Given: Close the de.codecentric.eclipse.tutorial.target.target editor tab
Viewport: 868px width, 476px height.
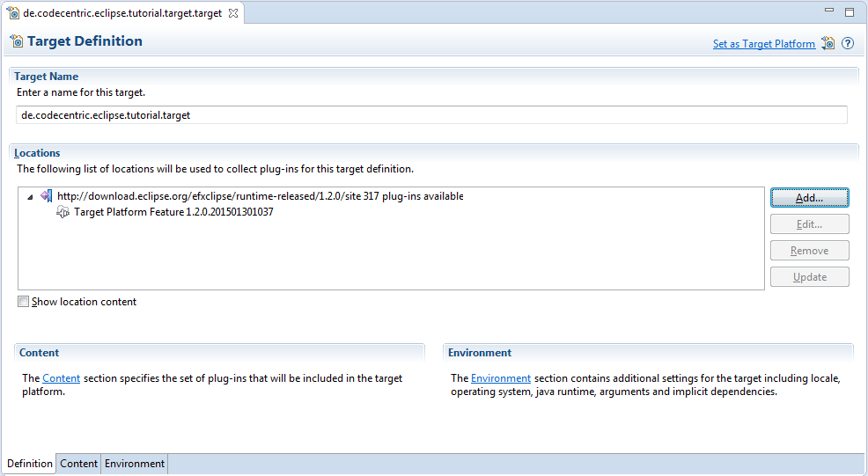Looking at the screenshot, I should tap(234, 13).
